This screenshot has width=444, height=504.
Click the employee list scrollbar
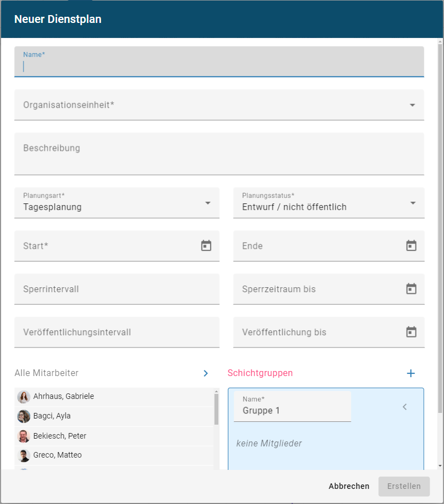coord(216,411)
